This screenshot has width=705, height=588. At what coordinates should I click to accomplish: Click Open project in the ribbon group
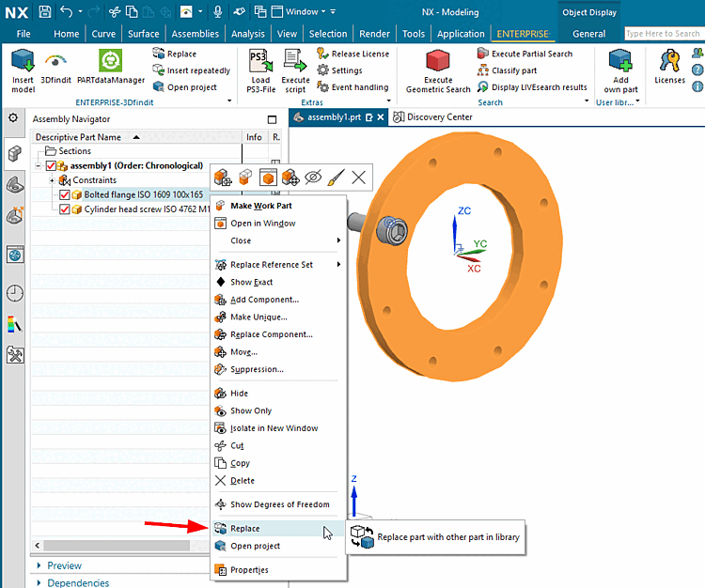[x=185, y=86]
